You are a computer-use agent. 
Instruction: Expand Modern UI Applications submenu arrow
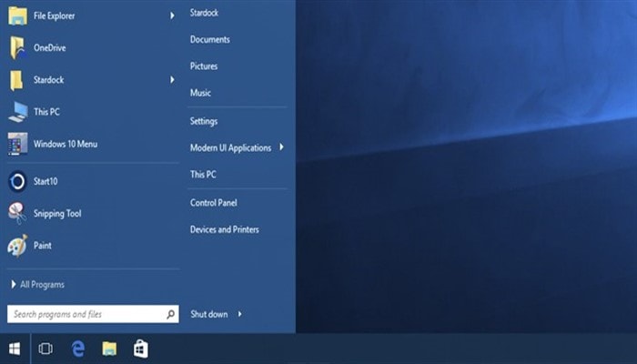(281, 147)
